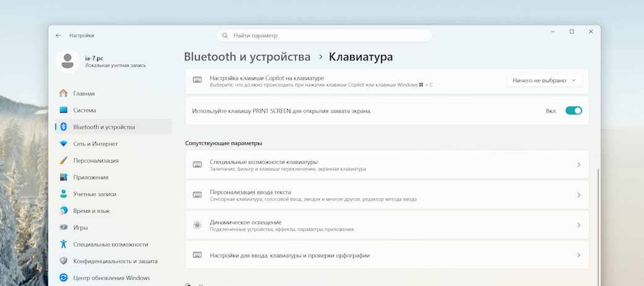
Task: Click the Игры gamepad icon
Action: 63,227
